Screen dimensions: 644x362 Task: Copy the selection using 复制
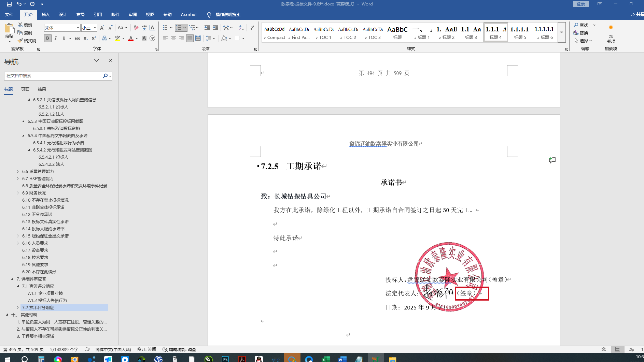(25, 33)
